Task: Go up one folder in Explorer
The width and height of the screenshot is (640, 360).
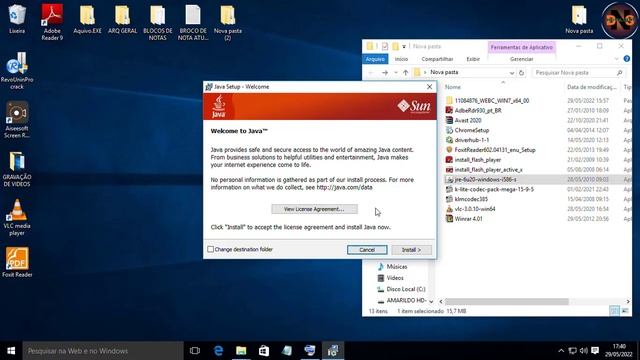Action: (x=405, y=73)
